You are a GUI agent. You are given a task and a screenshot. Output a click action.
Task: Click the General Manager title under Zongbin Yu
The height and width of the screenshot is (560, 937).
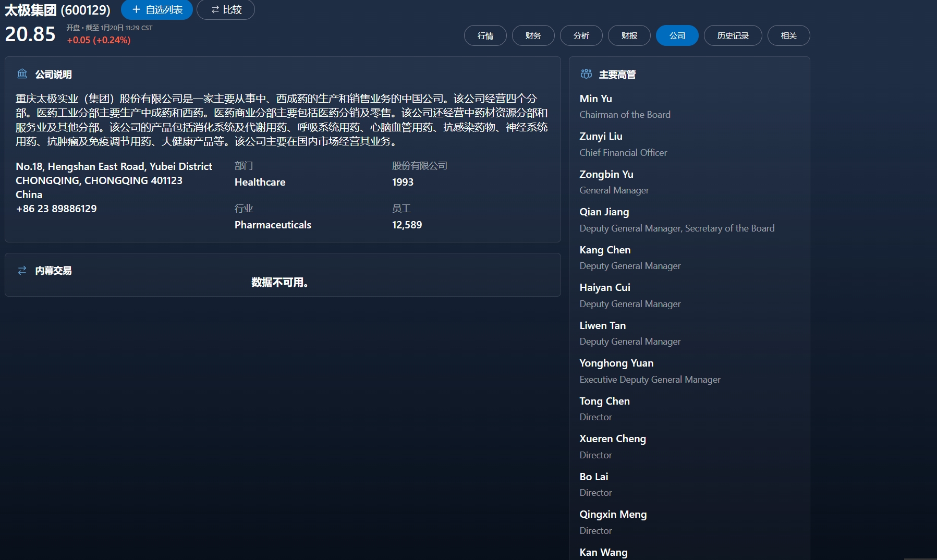[614, 190]
